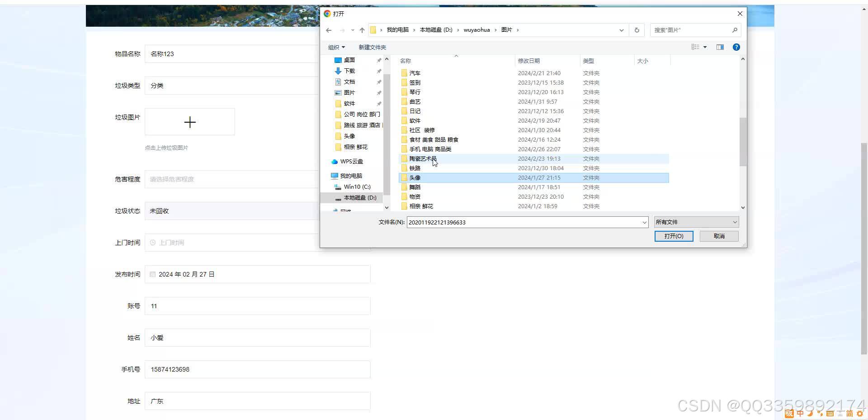Click the 打开(O) button
The height and width of the screenshot is (420, 868).
tap(674, 236)
